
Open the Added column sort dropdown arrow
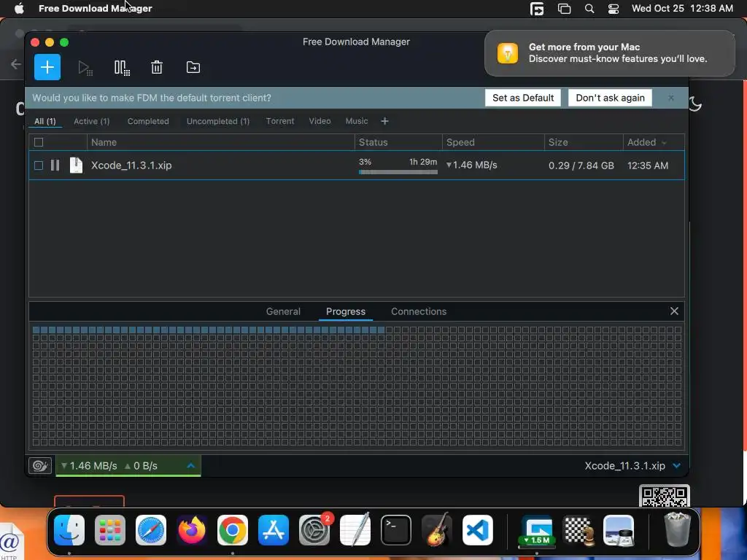[664, 143]
